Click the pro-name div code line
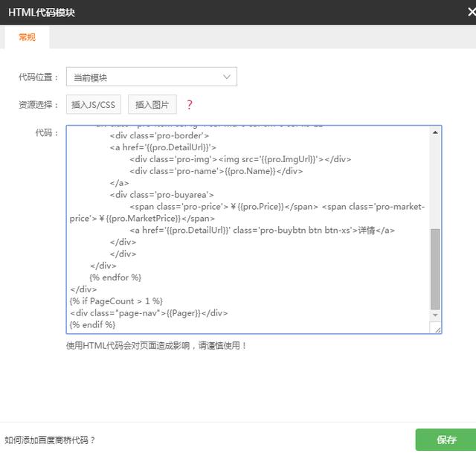 click(216, 171)
